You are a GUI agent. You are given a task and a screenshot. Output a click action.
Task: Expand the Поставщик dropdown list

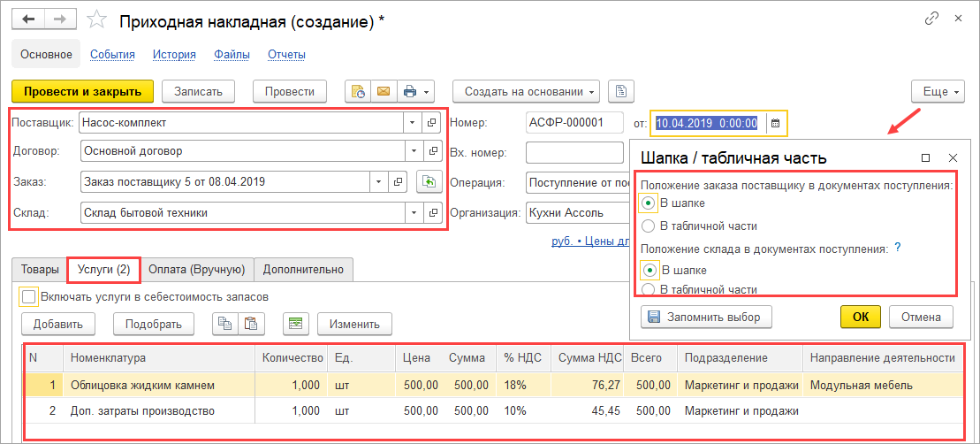point(412,123)
